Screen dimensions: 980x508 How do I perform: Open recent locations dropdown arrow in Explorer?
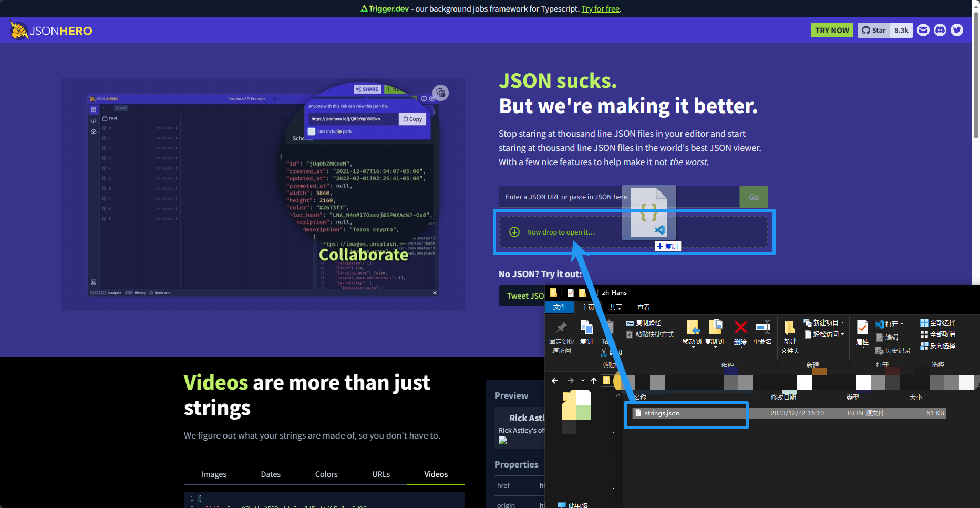[583, 381]
